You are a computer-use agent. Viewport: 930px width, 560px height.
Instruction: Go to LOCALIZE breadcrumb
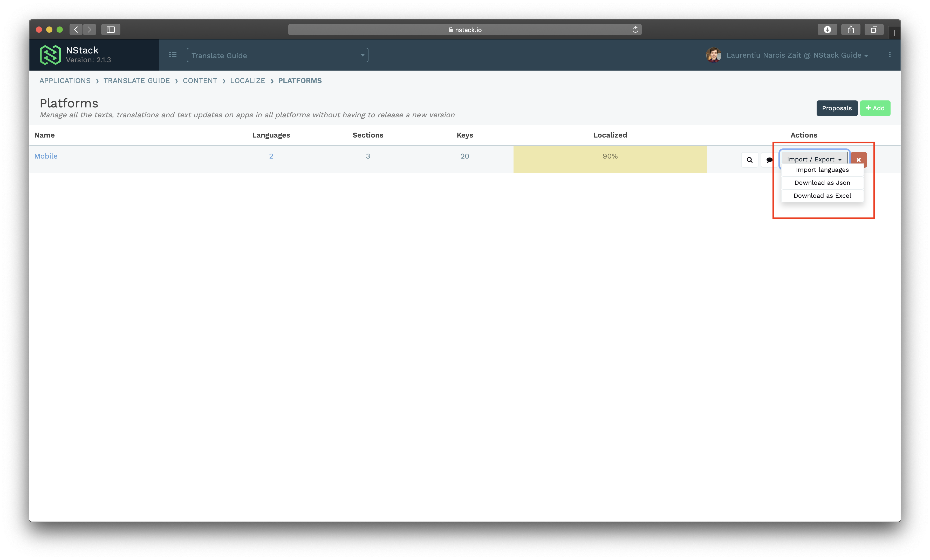coord(248,80)
